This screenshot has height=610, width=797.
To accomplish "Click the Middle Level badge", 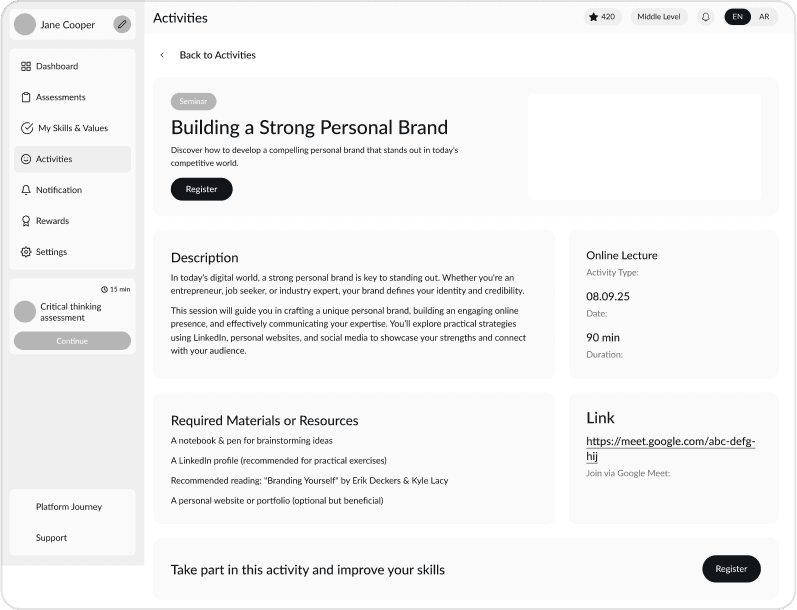I will click(x=659, y=17).
